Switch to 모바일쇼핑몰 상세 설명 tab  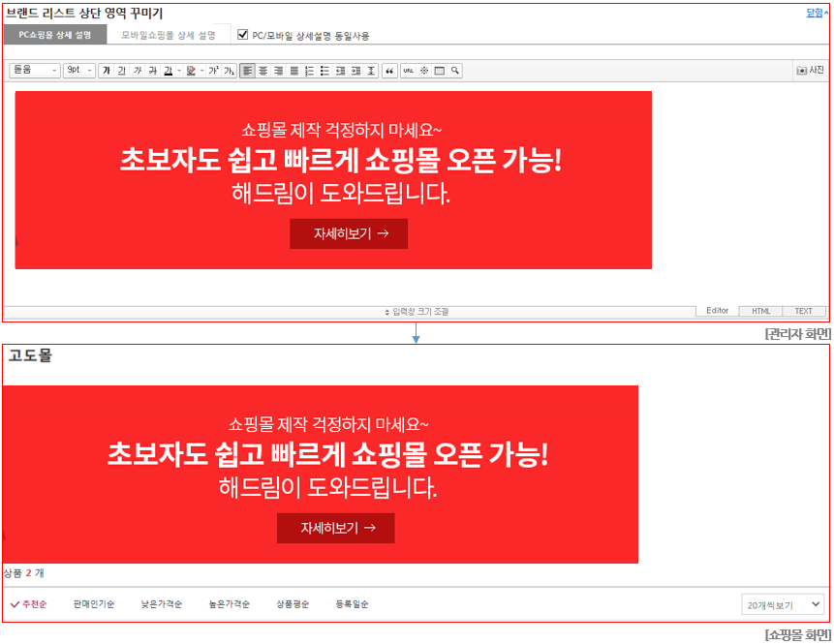[169, 35]
